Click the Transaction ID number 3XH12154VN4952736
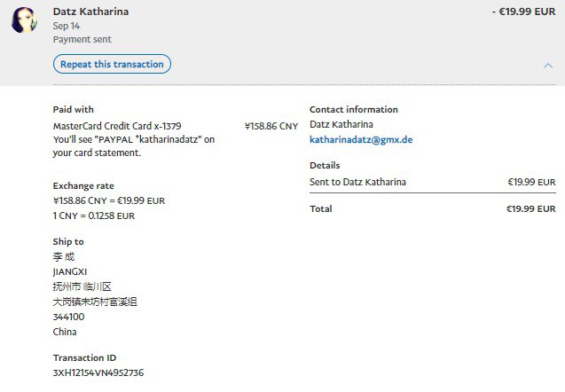 [x=98, y=372]
